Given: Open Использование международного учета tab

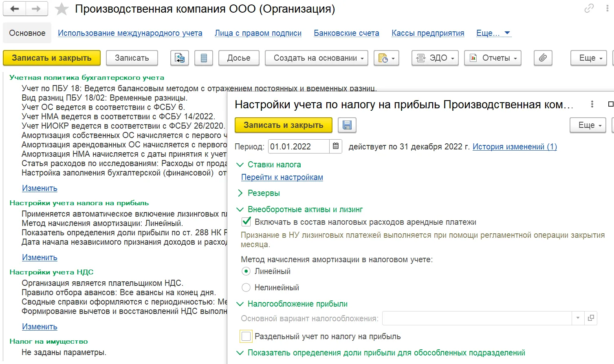Looking at the screenshot, I should point(130,33).
